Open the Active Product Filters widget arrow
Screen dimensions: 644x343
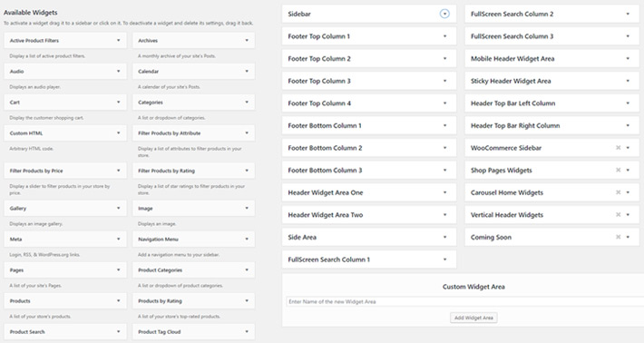[x=118, y=40]
